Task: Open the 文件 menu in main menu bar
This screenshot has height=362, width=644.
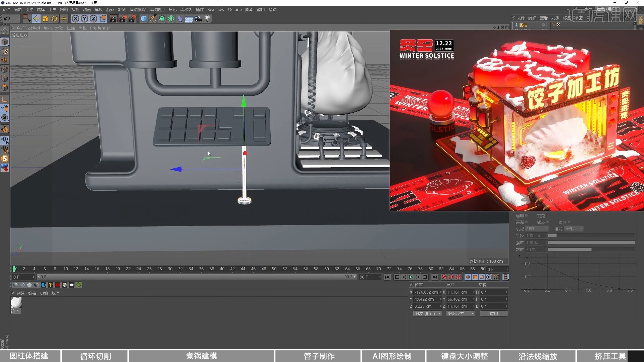Action: [6, 10]
